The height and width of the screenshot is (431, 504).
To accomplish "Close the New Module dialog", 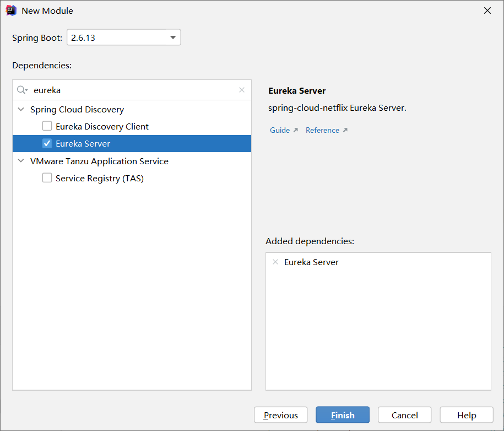I will point(487,10).
